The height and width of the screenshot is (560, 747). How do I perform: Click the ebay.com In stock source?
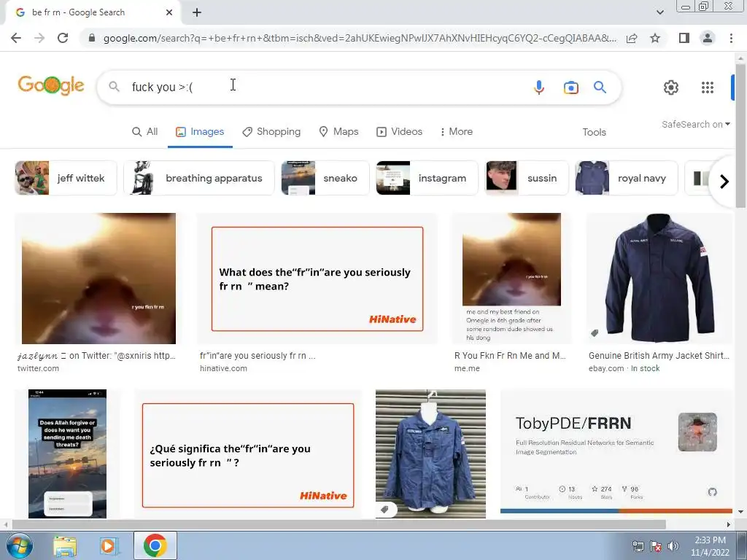(624, 368)
